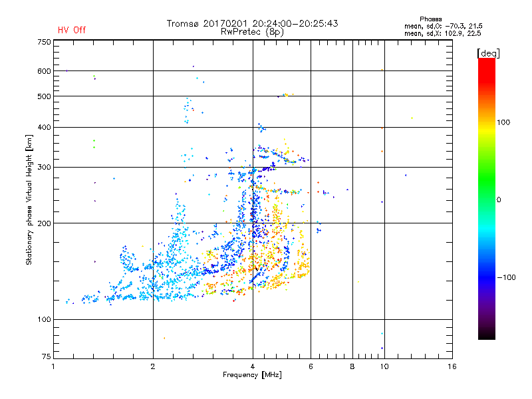This screenshot has width=532, height=399.
Task: Click the x-axis tick label '16'
Action: tap(452, 366)
